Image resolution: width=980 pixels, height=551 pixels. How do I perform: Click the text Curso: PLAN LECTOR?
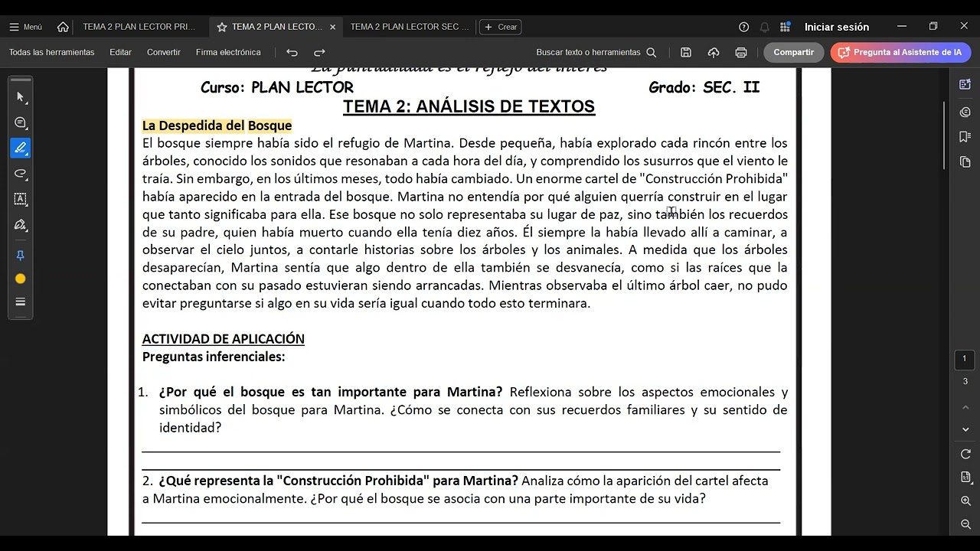277,87
